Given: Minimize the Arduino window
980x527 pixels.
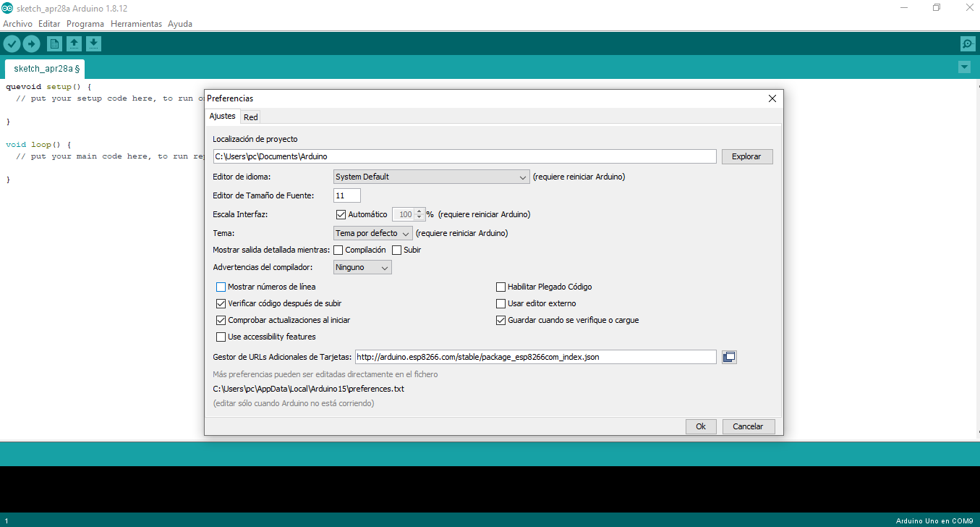Looking at the screenshot, I should (x=905, y=7).
